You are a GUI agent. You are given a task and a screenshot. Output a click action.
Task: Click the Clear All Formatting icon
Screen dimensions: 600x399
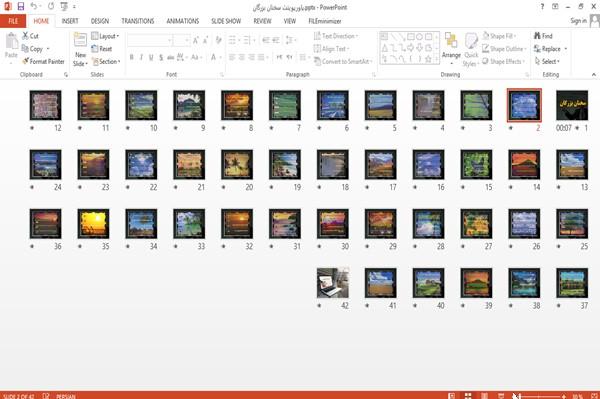[x=218, y=40]
